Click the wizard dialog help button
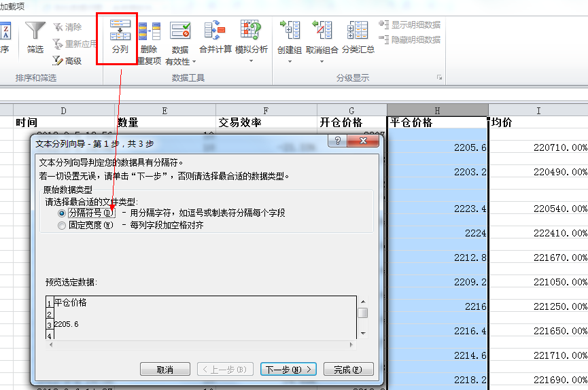 337,141
